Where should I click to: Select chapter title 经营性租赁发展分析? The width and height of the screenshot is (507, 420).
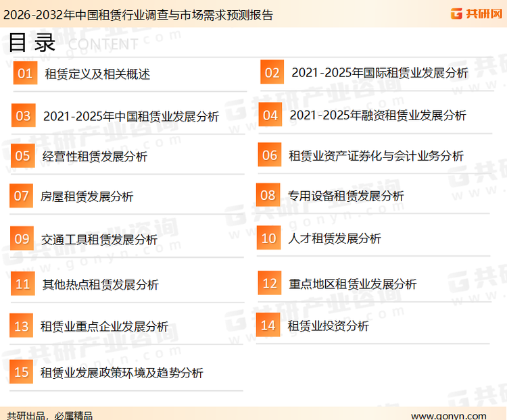95,157
